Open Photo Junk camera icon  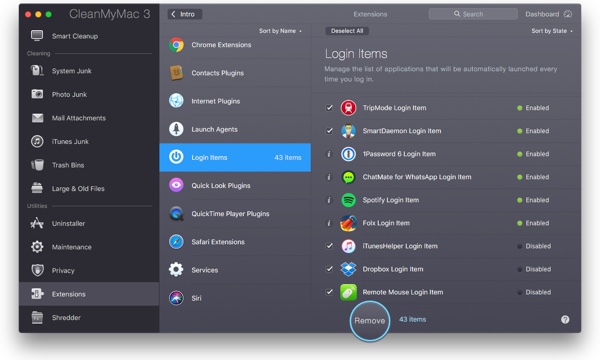37,94
